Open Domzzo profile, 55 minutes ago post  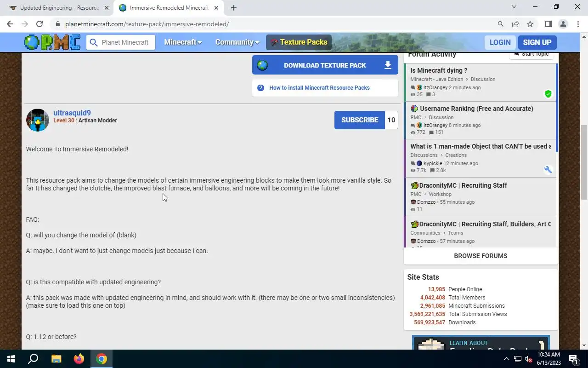[x=426, y=202]
